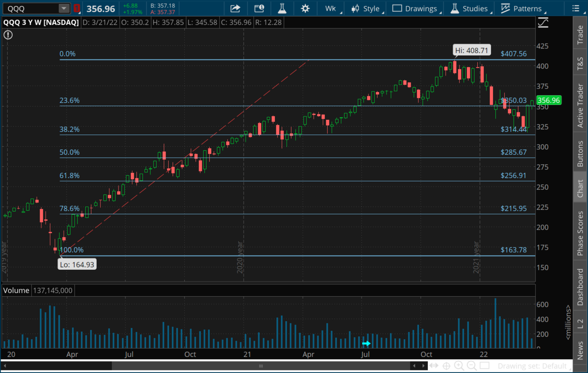Click the QQQ 3 Y W [NASDAQ] chart title

coord(41,22)
